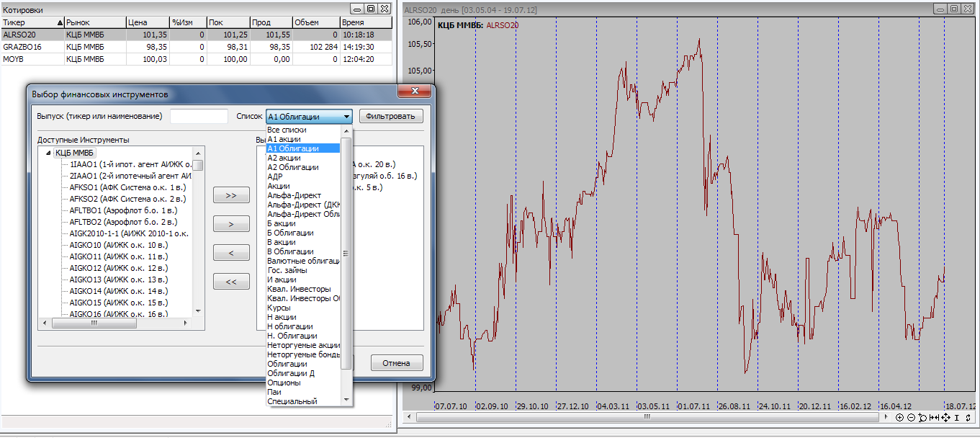
Task: Select AIGKO13 (АИЖК о.к. 13 в.)
Action: coord(118,280)
